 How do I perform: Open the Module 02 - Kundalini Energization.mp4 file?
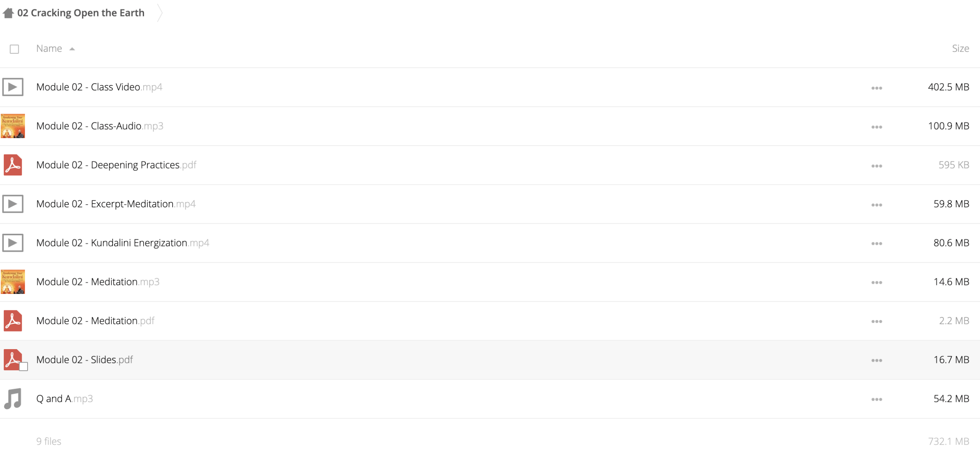pyautogui.click(x=122, y=243)
